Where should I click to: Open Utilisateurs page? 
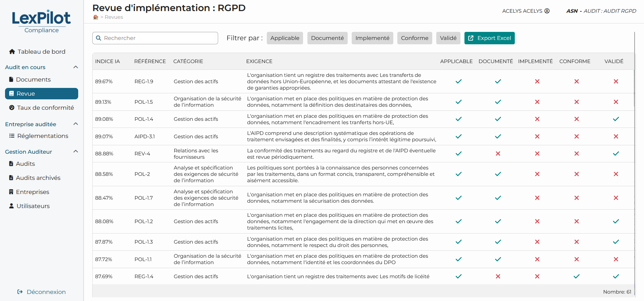coord(42,206)
